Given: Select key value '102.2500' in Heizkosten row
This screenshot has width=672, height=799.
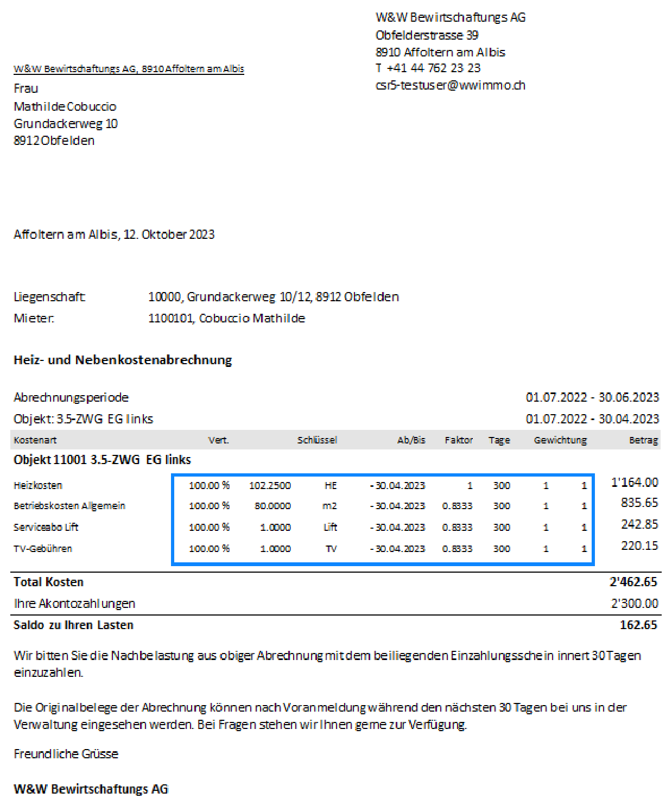Looking at the screenshot, I should 270,485.
